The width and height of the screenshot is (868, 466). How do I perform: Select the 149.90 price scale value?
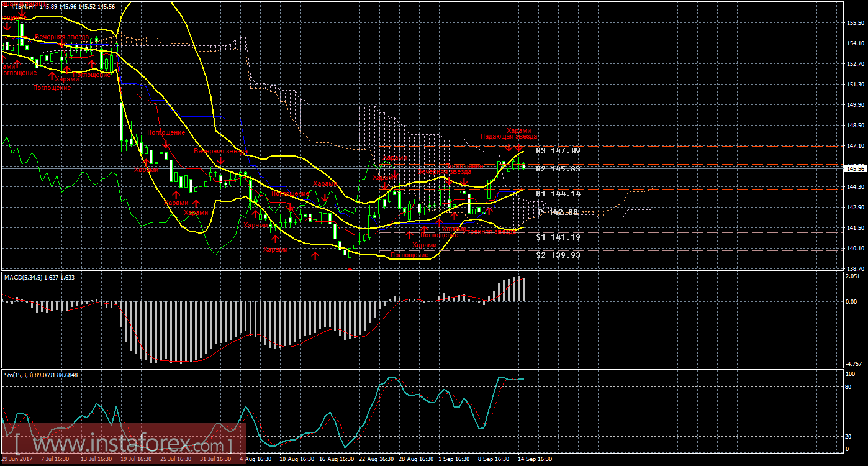pos(855,105)
